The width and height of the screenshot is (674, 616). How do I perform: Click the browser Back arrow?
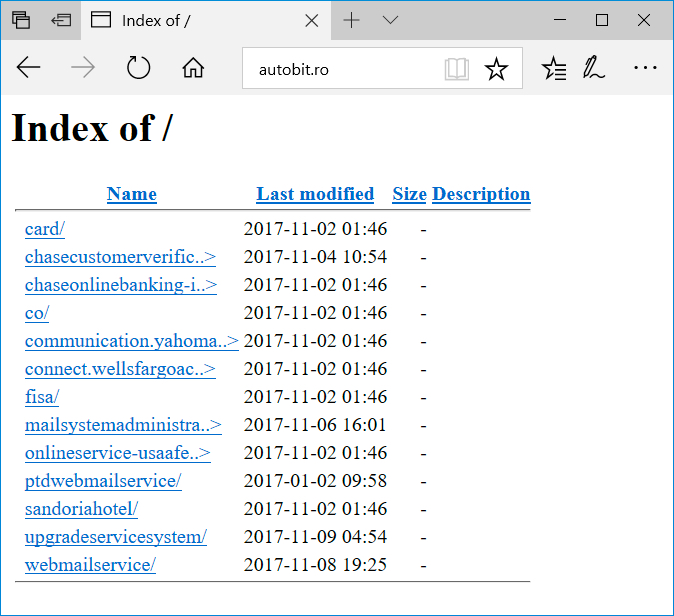[28, 68]
